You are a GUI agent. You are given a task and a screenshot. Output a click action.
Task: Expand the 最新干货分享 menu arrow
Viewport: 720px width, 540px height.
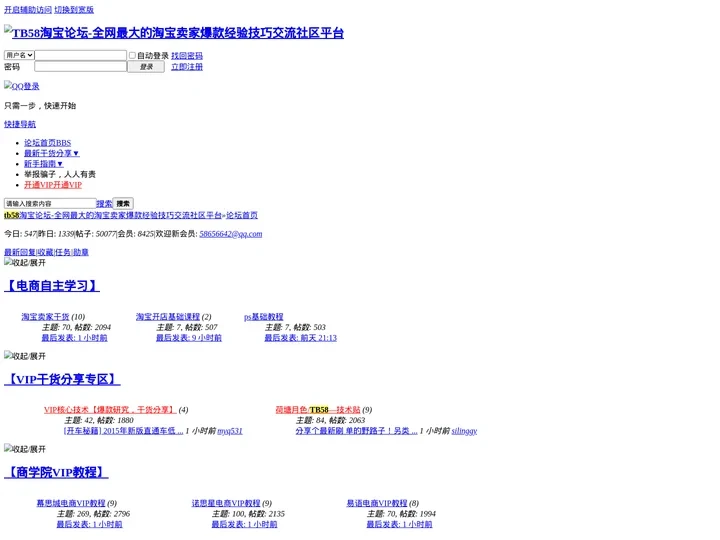(x=76, y=153)
